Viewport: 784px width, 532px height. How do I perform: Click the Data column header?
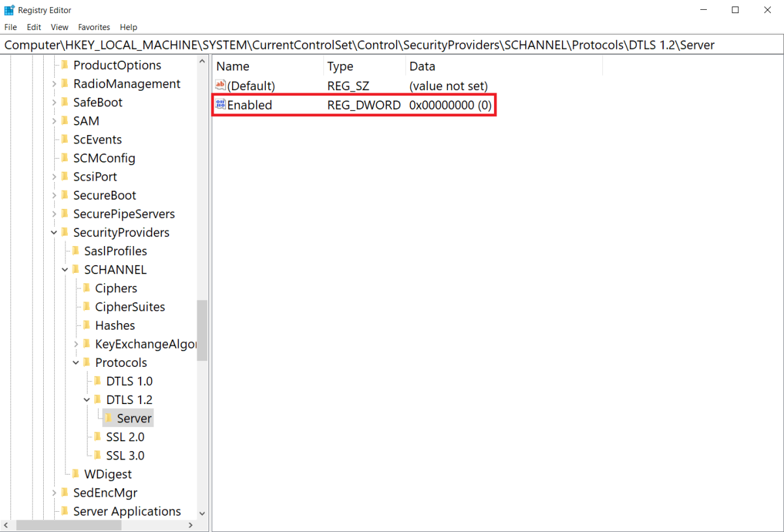(504, 66)
